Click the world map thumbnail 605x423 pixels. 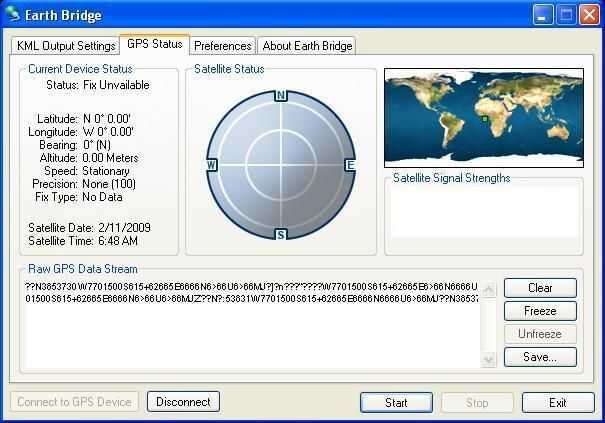(484, 118)
